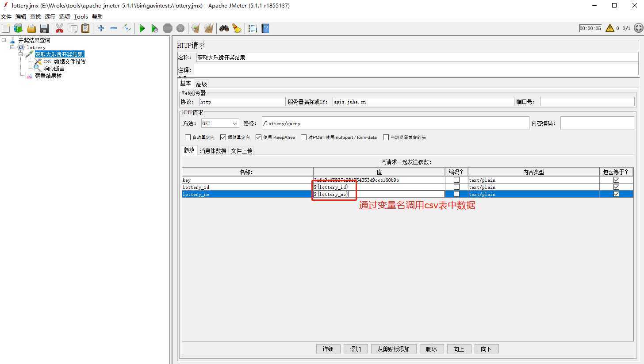Switch to the 文件上传 tab
The image size is (644, 364).
tap(241, 151)
